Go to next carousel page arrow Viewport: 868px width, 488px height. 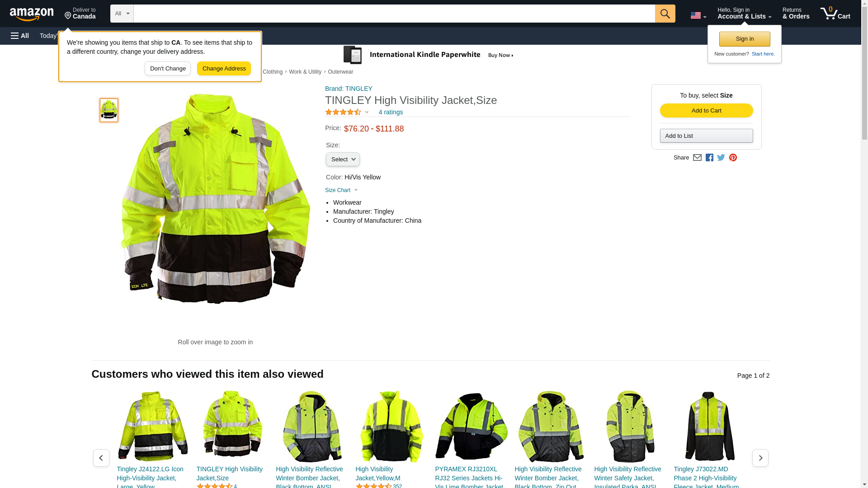[760, 458]
